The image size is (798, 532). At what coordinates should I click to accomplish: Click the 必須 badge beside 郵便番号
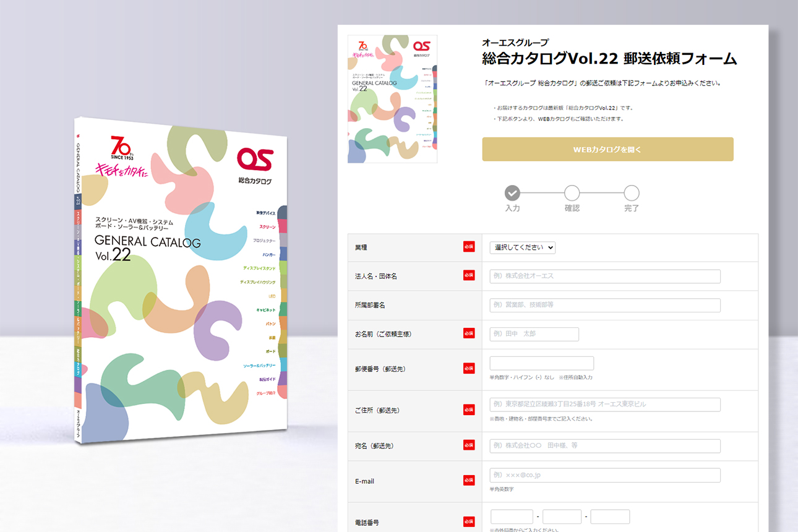tap(469, 368)
